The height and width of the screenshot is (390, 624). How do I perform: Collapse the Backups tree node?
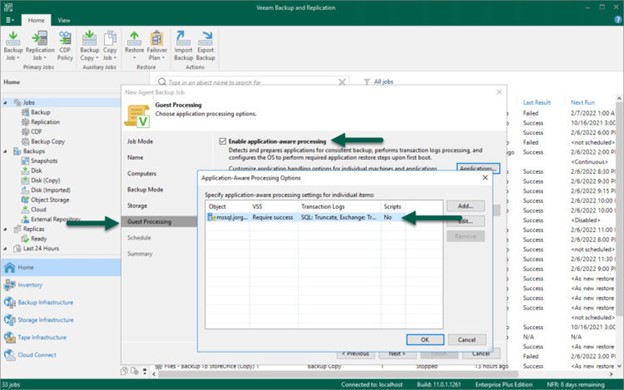5,151
